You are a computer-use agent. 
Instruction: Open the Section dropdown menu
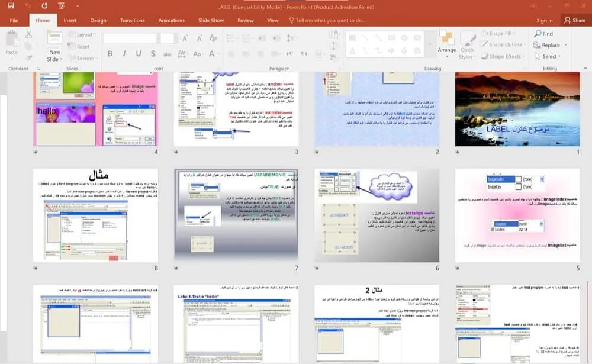click(82, 59)
